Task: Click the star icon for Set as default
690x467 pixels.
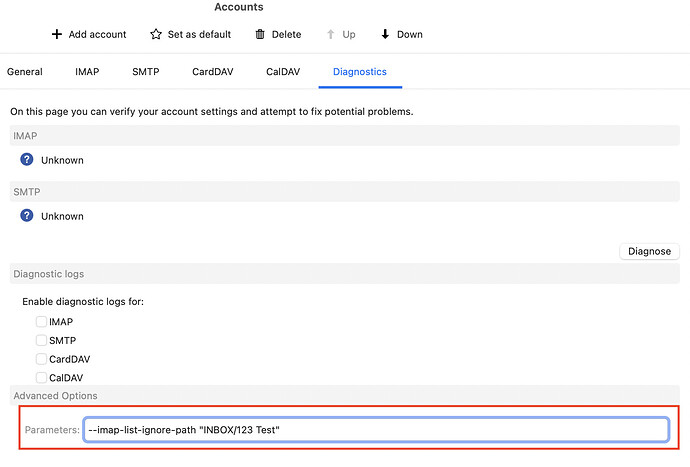Action: click(x=156, y=34)
